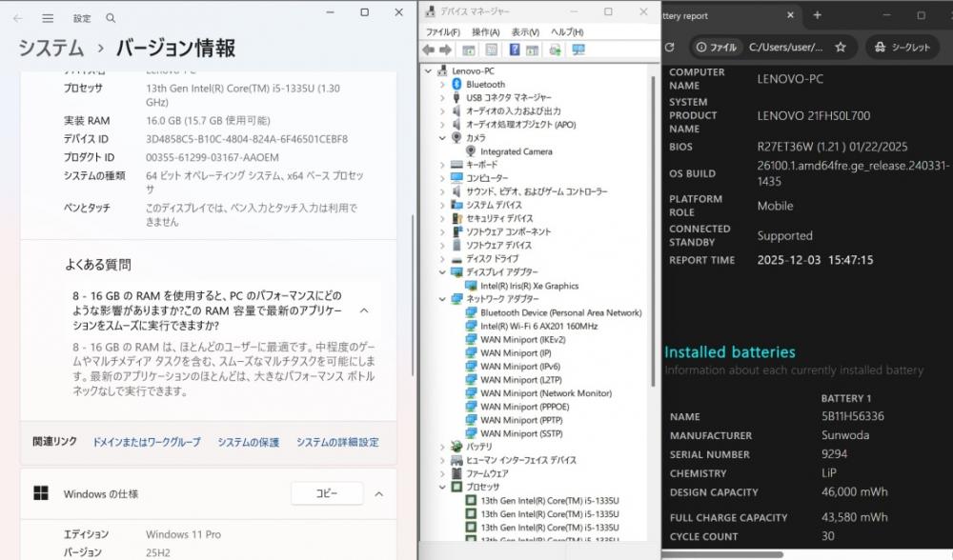Click the コピー button for Windows specs
Screen dimensions: 953x560
[327, 493]
